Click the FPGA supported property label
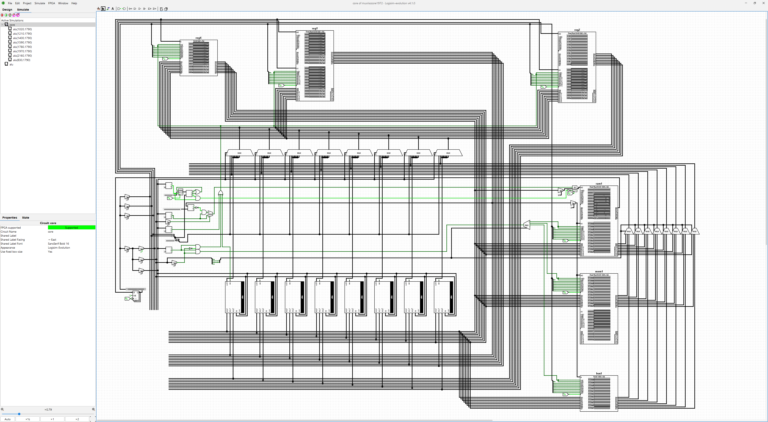This screenshot has height=422, width=768. tap(10, 227)
